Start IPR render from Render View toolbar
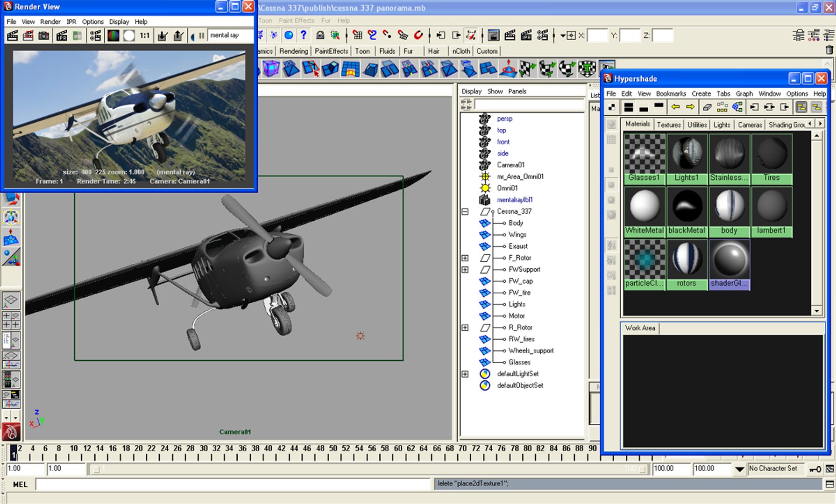Viewport: 836px width, 504px height. [62, 35]
